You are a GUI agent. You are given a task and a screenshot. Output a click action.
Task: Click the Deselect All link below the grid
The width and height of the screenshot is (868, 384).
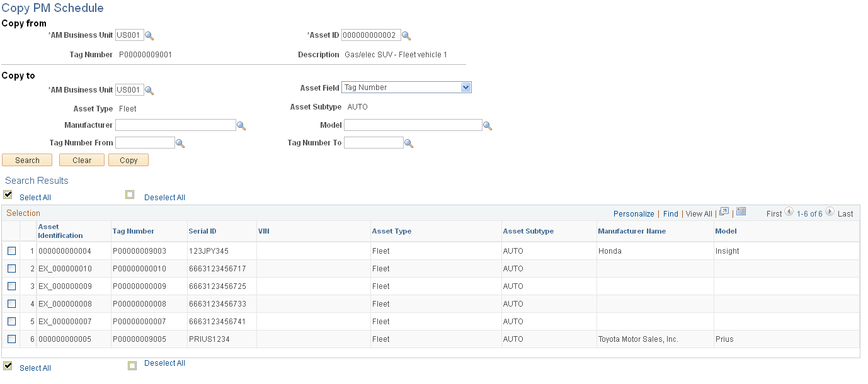tap(164, 363)
